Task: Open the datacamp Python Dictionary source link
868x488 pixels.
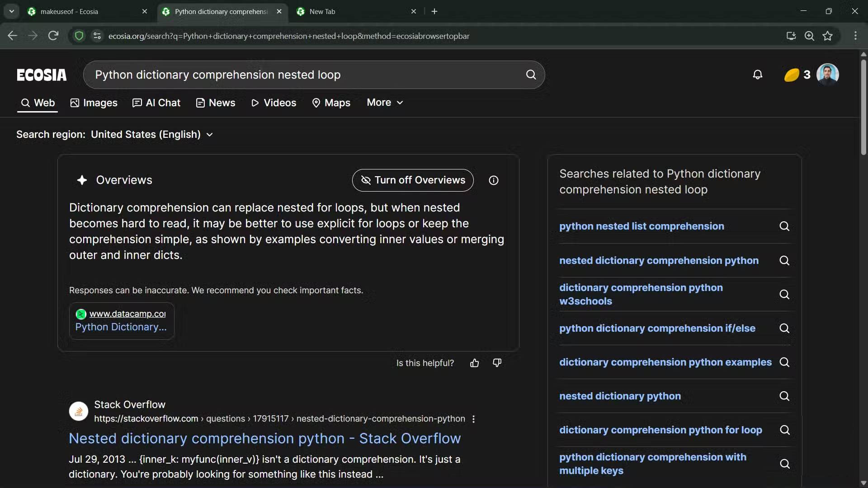Action: [121, 327]
